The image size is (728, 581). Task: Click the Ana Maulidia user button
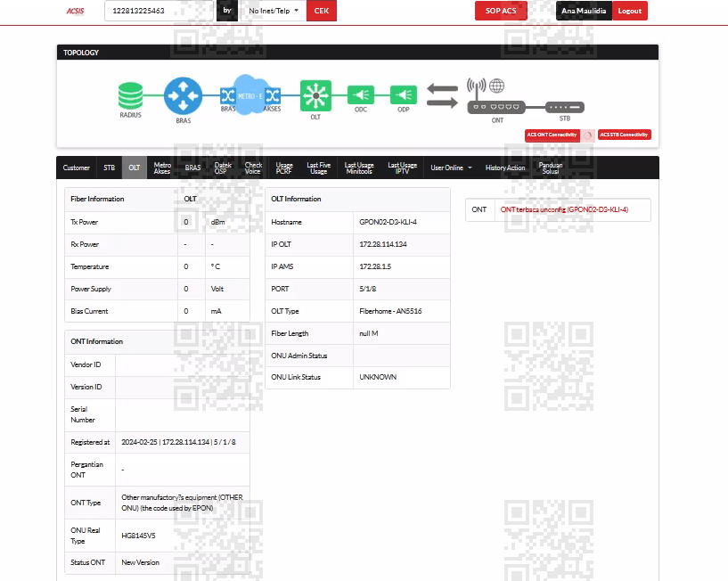(584, 11)
